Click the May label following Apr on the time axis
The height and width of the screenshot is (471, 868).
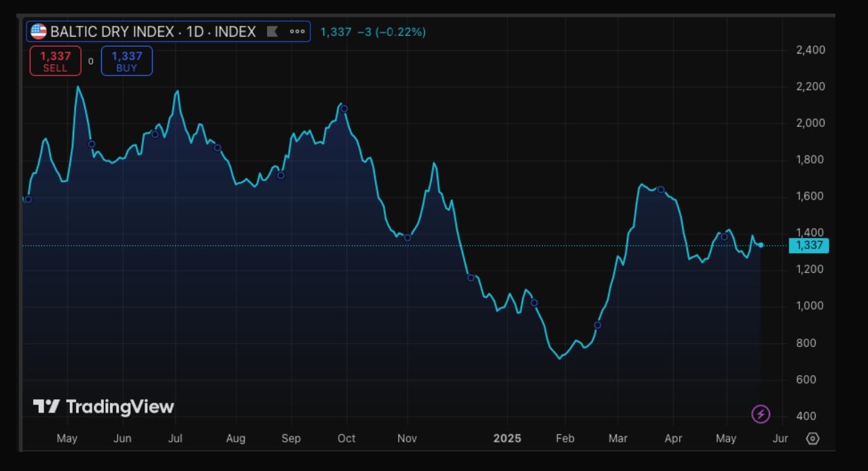click(x=726, y=438)
